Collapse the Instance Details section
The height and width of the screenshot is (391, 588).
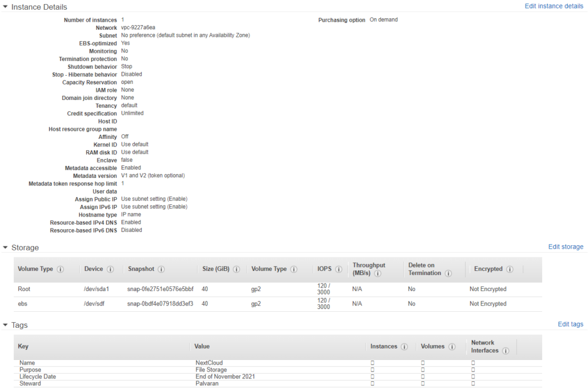5,7
